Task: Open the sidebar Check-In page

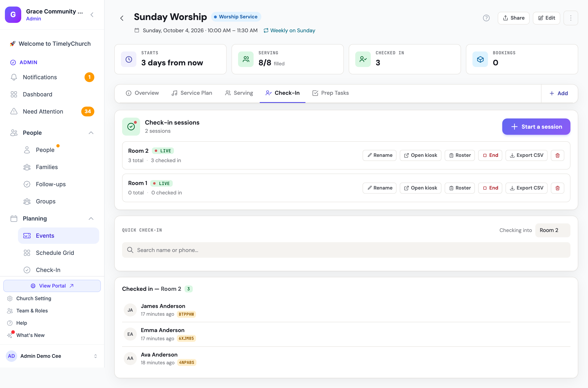Action: coord(59,270)
